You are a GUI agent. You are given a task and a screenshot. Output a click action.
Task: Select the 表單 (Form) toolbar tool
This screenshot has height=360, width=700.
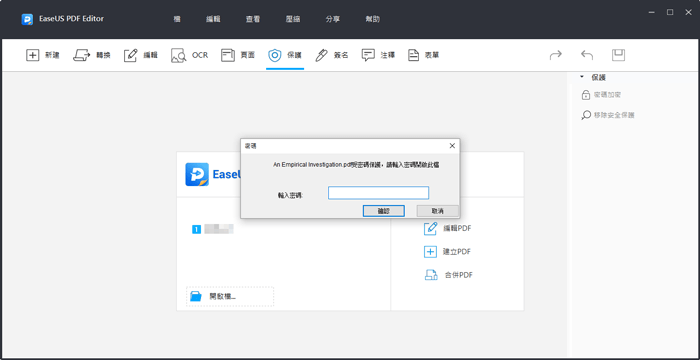(423, 55)
